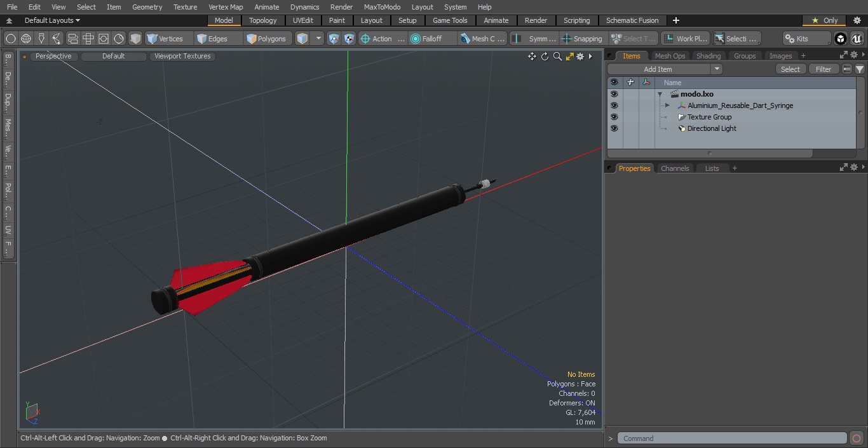Click the list options icon beside Filter

(x=847, y=69)
